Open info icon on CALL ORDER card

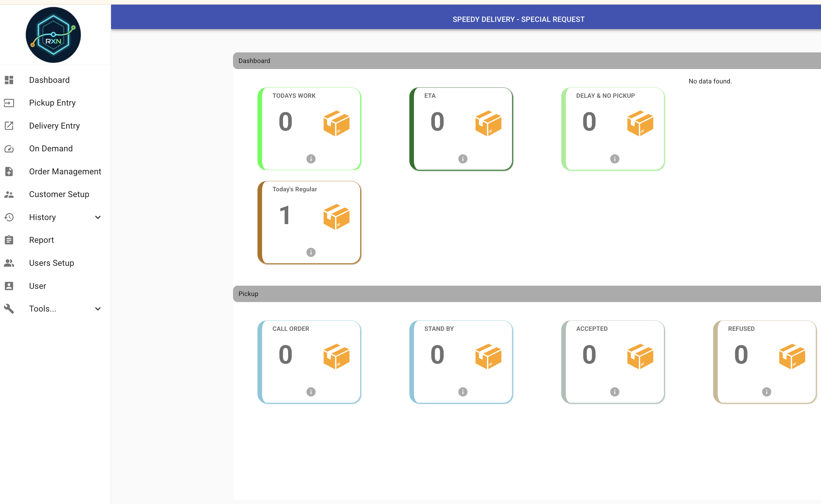pos(311,392)
